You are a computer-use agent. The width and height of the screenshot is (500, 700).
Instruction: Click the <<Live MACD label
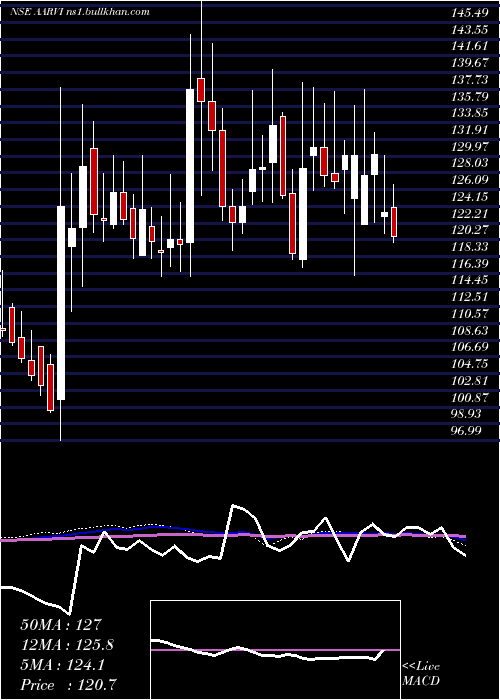pyautogui.click(x=421, y=674)
